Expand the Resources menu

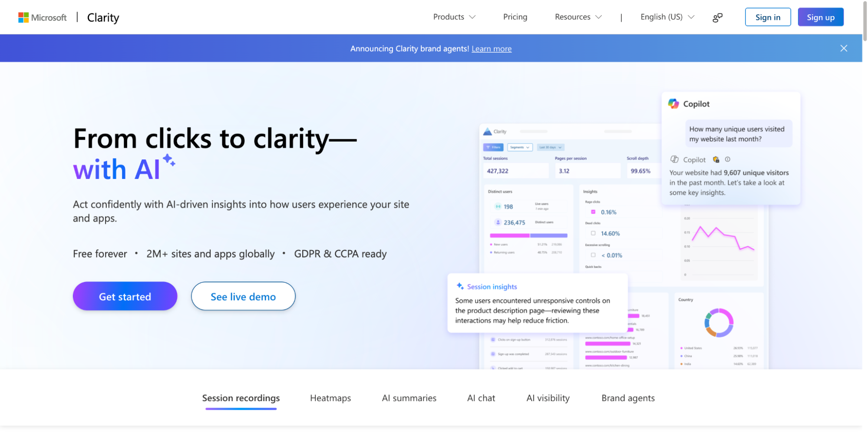coord(578,17)
